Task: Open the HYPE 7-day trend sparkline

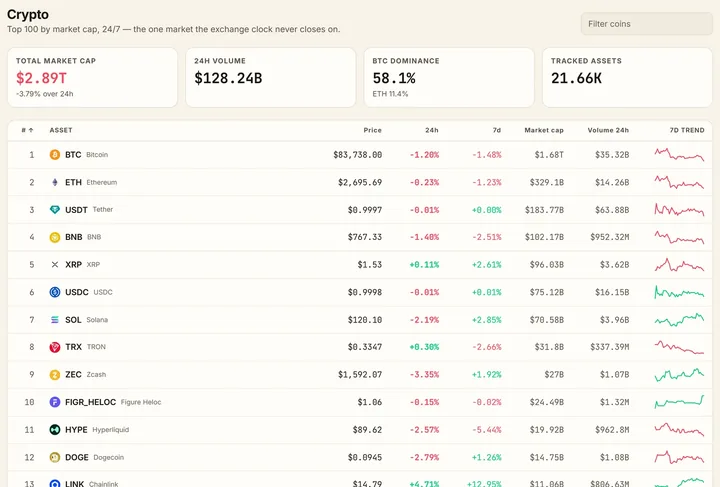Action: point(679,430)
